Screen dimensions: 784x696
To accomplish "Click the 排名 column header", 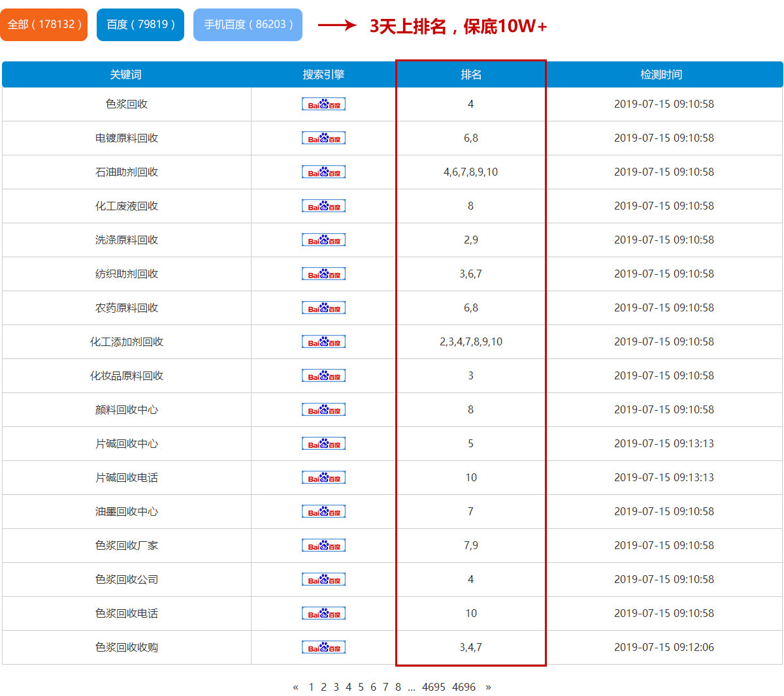I will 471,74.
